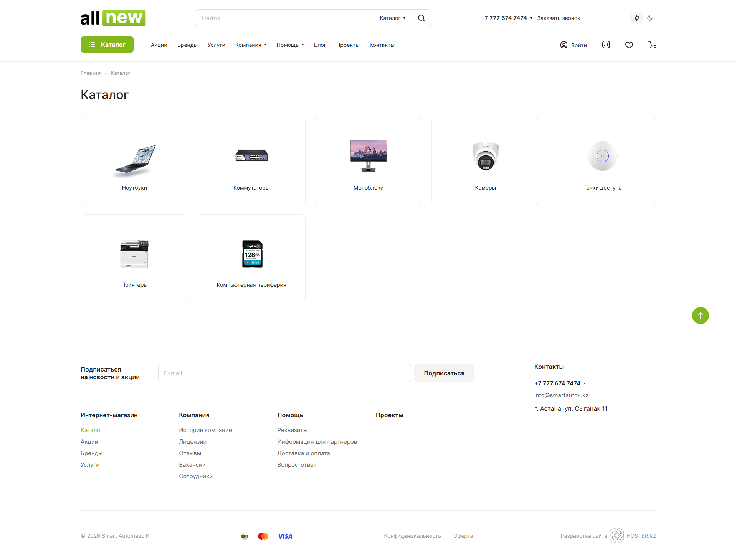Click the Подписаться subscribe button
This screenshot has width=737, height=560.
(x=444, y=373)
